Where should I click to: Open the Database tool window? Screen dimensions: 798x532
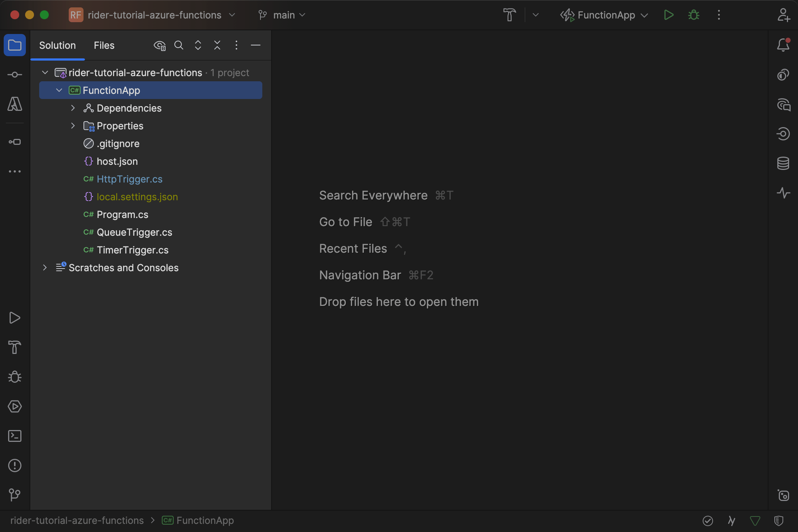click(783, 163)
